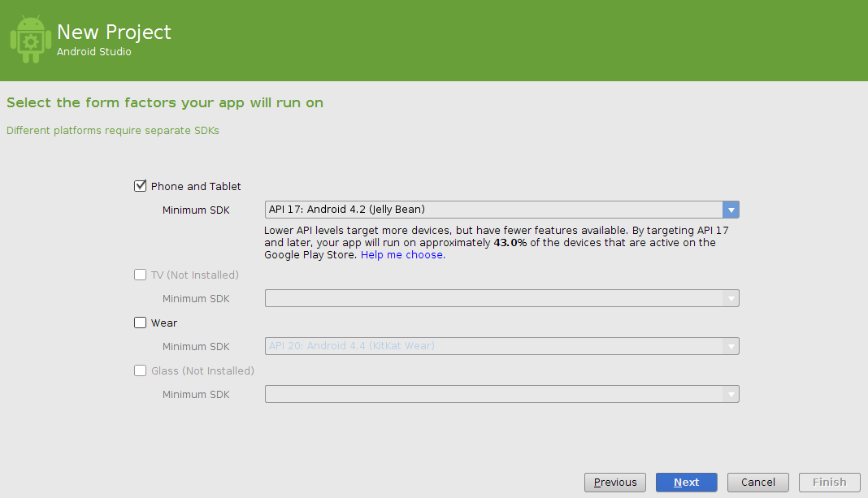
Task: Go back with the Previous button
Action: tap(615, 482)
